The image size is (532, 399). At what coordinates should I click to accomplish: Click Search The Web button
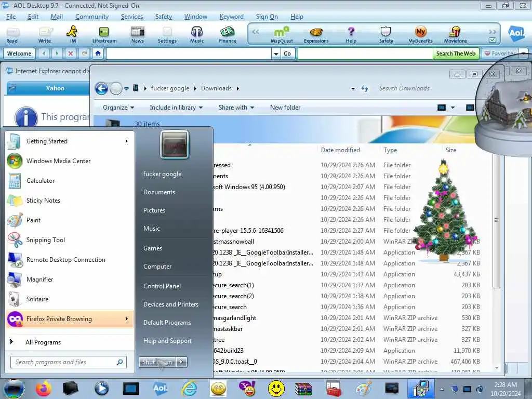(x=456, y=54)
